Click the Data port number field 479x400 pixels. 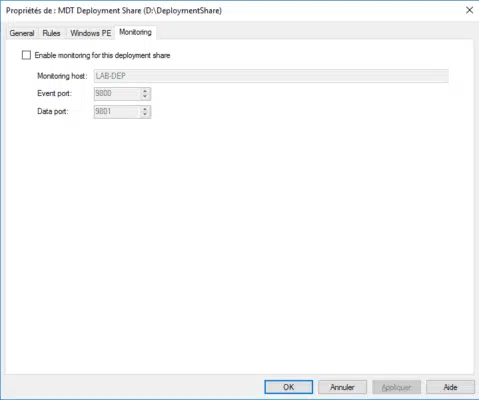coord(117,112)
